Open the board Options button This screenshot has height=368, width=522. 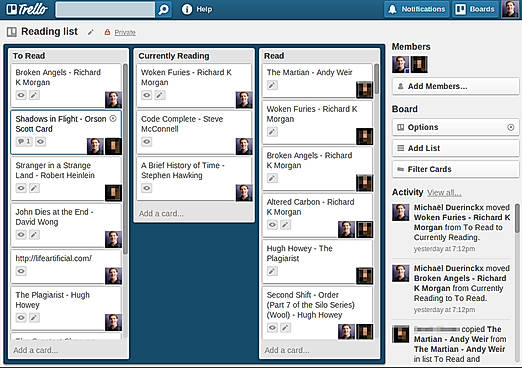tap(455, 127)
